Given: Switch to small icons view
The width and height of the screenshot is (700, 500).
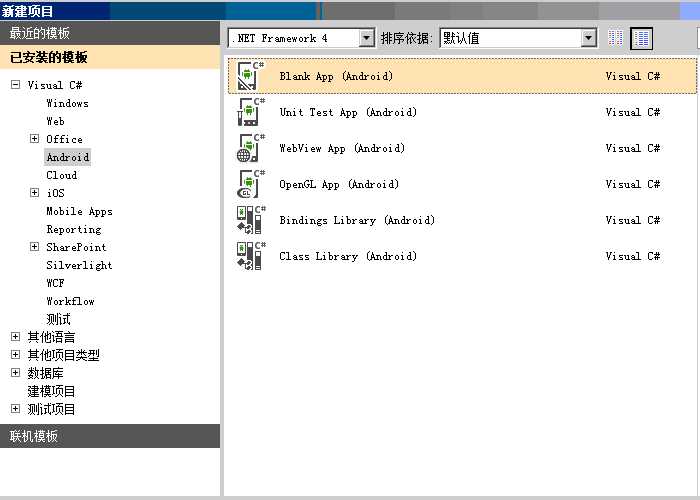Looking at the screenshot, I should pyautogui.click(x=616, y=38).
